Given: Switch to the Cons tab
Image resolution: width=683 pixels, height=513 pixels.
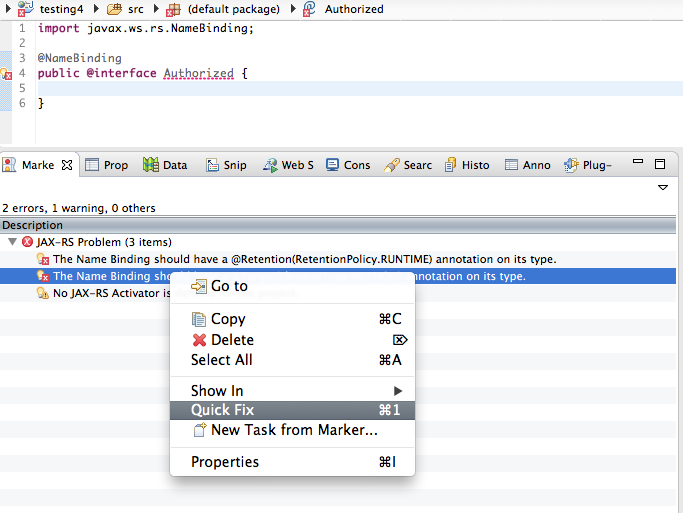Looking at the screenshot, I should click(x=348, y=165).
